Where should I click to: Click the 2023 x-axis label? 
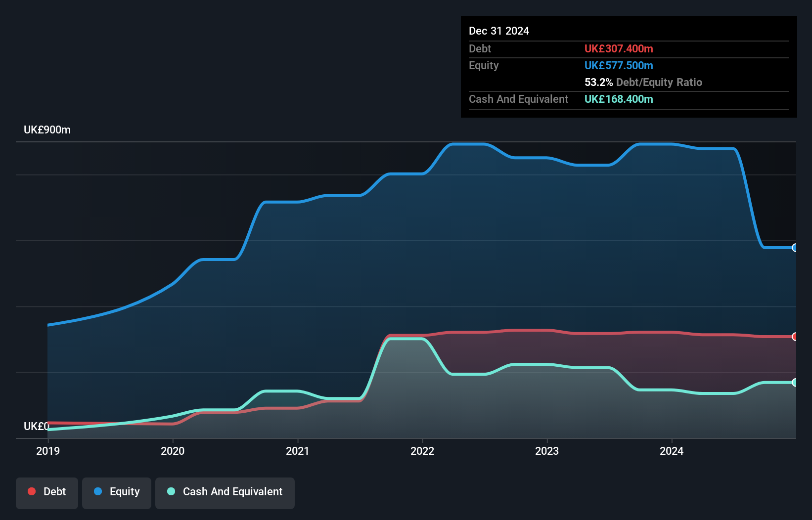click(547, 451)
